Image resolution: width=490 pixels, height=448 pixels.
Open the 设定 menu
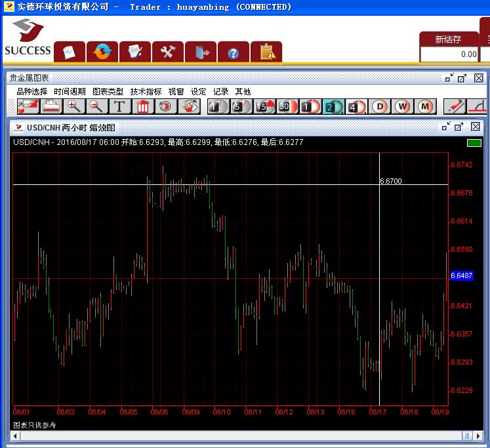[x=199, y=92]
